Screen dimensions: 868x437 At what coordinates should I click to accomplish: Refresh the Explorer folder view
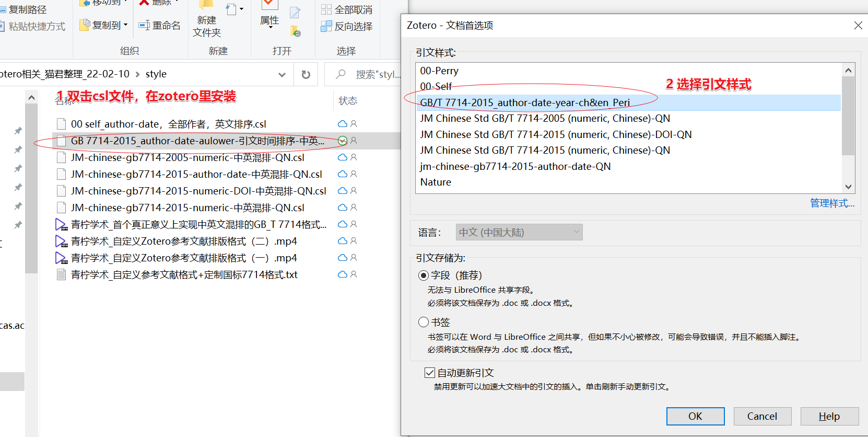[x=306, y=74]
